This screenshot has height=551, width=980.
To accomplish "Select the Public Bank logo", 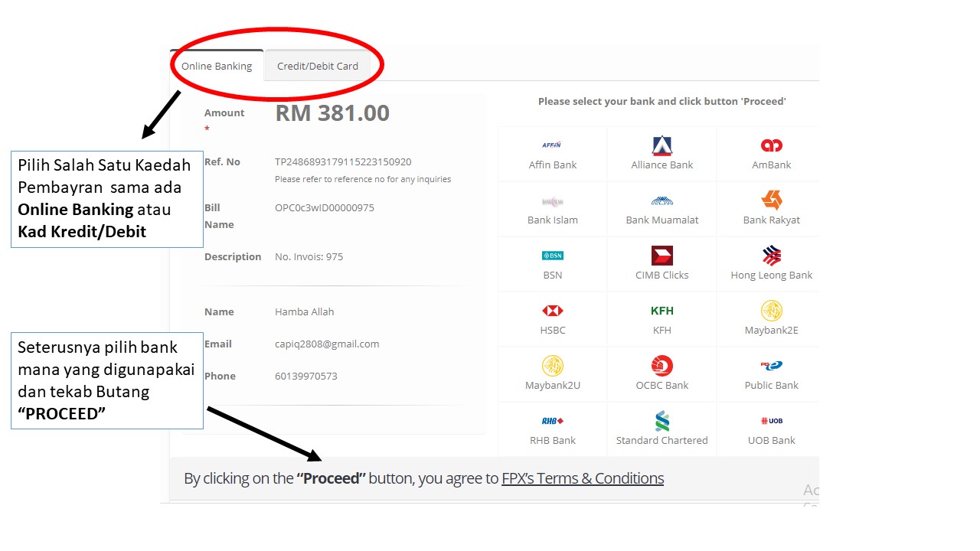I will pos(772,366).
